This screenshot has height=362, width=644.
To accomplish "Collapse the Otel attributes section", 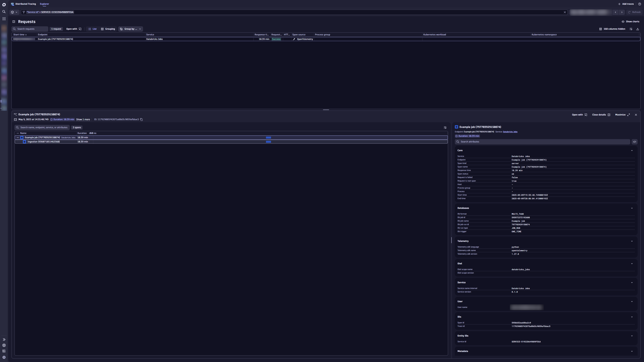I will (632, 264).
